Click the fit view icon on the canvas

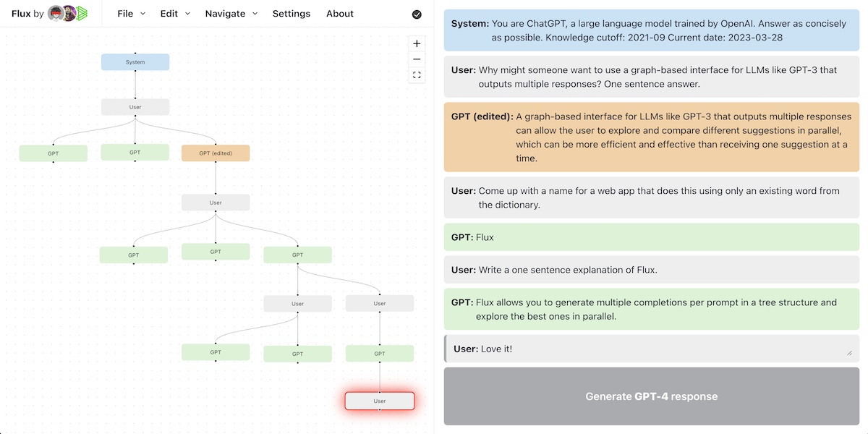coord(417,75)
